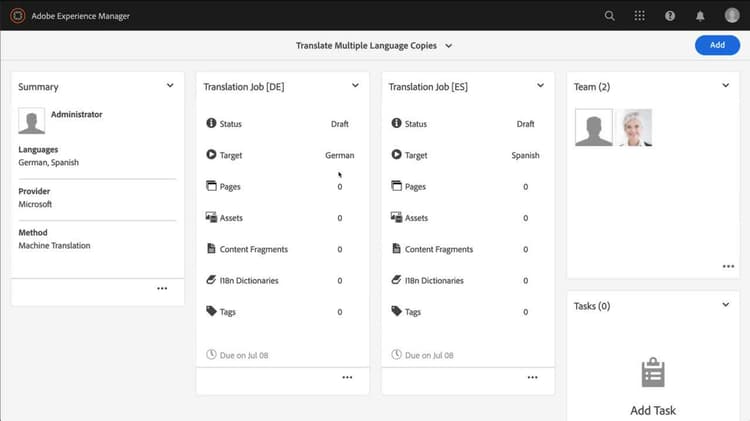Click I18n Dictionaries label in Translation Job [ES]
The height and width of the screenshot is (421, 750).
434,280
